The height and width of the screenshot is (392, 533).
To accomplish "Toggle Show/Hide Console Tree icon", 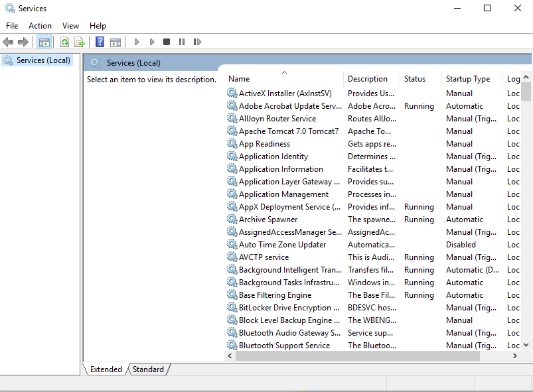I will 44,42.
